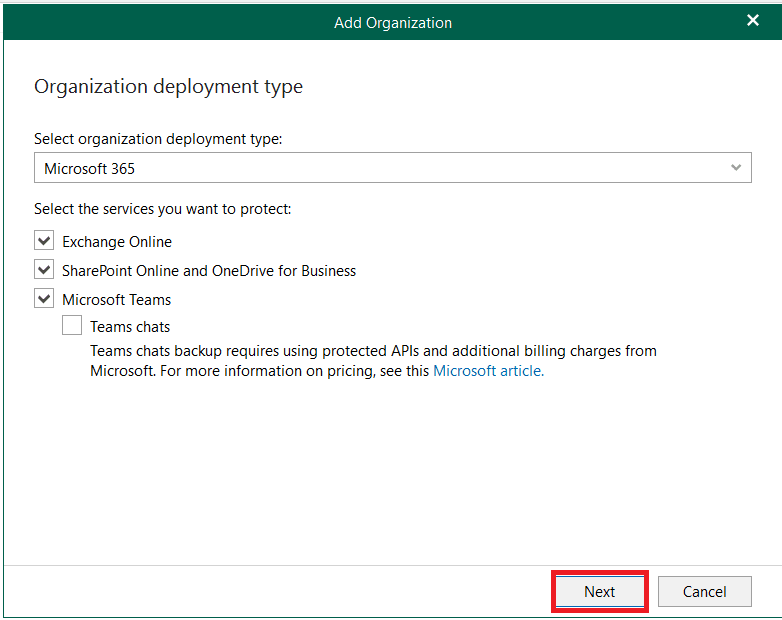Click the 'Organization deployment type' heading
Image resolution: width=782 pixels, height=620 pixels.
point(169,87)
